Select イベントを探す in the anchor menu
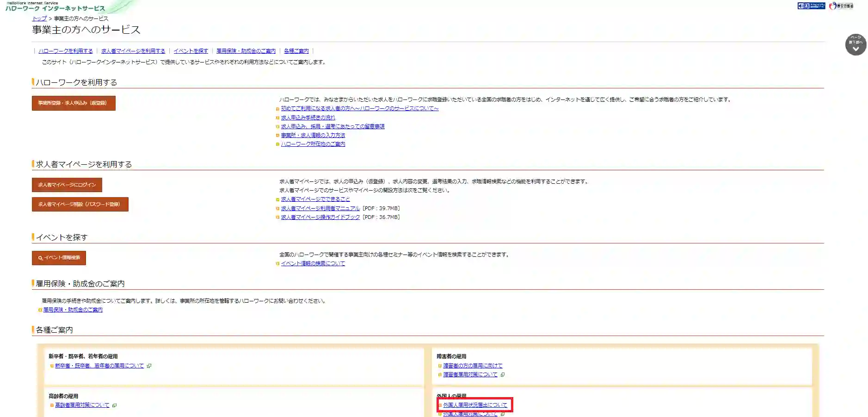Image resolution: width=868 pixels, height=417 pixels. 191,51
